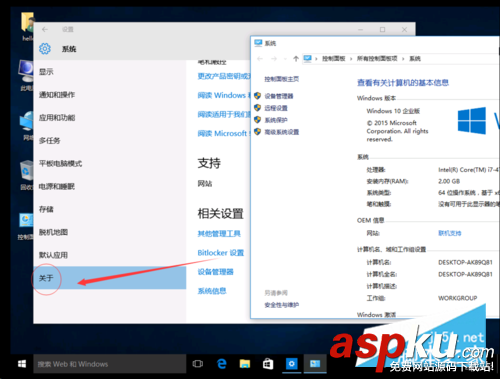This screenshot has width=500, height=379.
Task: Click computer name DESKTOP-AK89Q81 value beside 计算机名
Action: click(465, 262)
